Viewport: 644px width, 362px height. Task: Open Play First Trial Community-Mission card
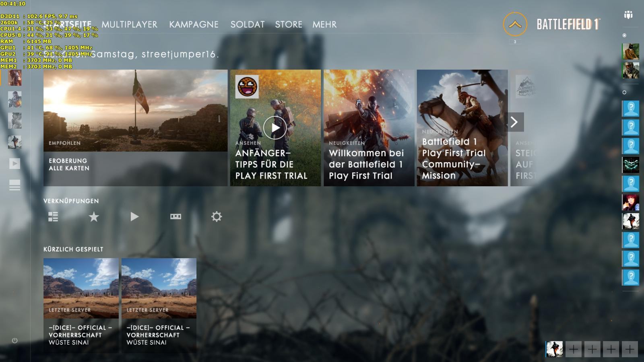pos(462,128)
